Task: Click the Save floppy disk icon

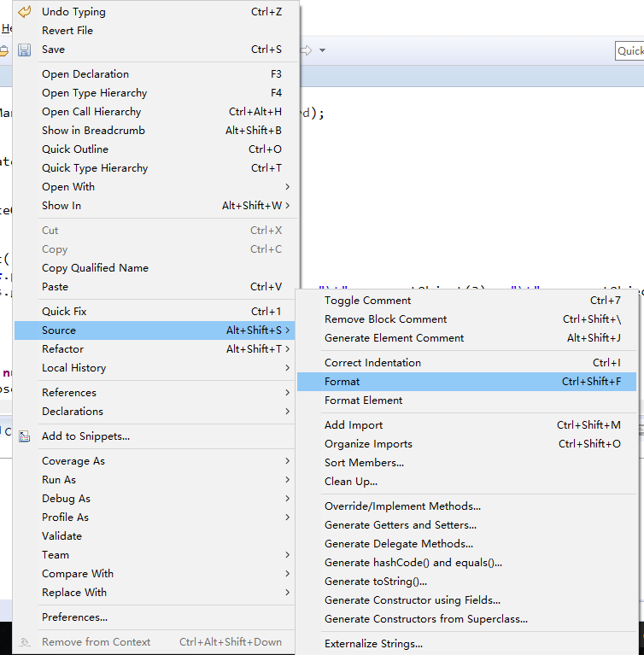Action: [x=24, y=50]
